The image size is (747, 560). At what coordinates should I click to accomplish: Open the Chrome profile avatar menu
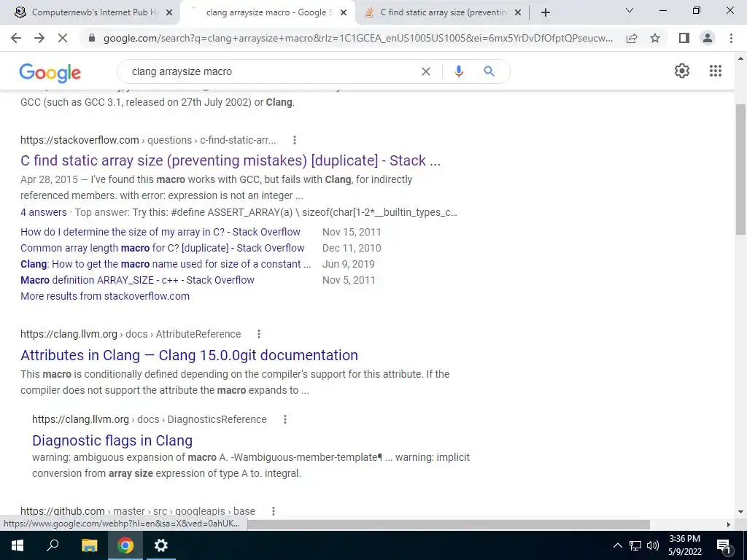pyautogui.click(x=708, y=38)
